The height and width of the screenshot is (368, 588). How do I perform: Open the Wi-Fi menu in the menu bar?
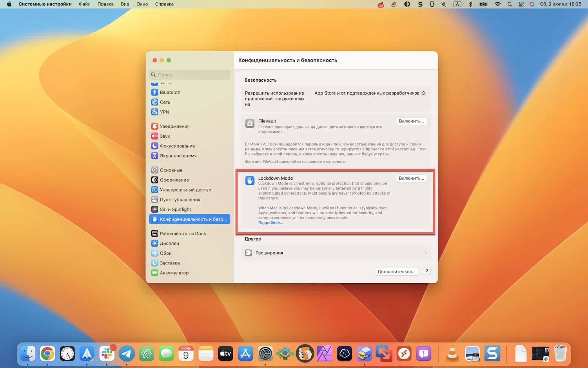tap(498, 4)
